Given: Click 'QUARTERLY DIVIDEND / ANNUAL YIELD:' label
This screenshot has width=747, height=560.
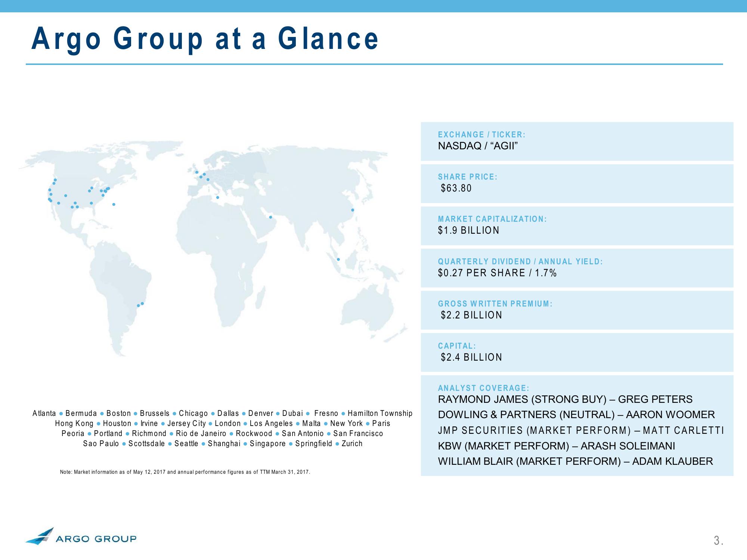Looking at the screenshot, I should (520, 261).
